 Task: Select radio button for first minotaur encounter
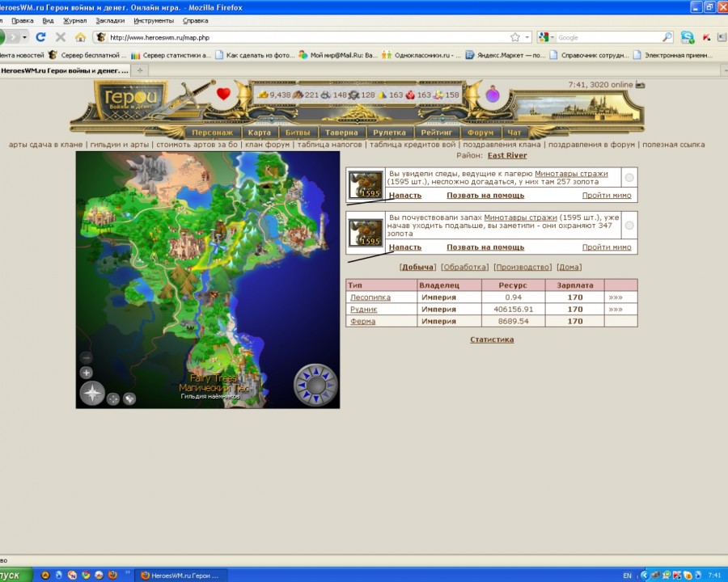click(629, 178)
